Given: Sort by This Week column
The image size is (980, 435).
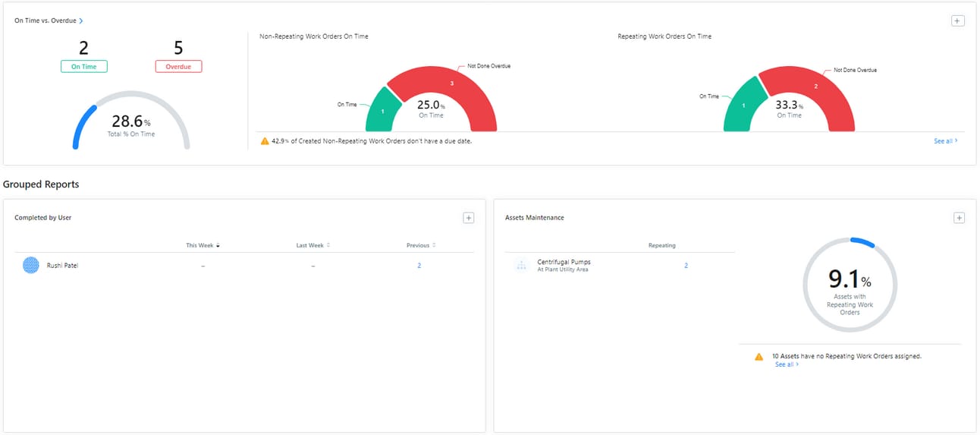Looking at the screenshot, I should tap(203, 245).
